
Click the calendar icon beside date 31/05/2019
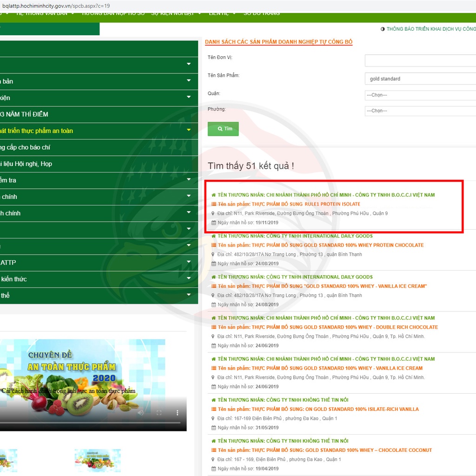pyautogui.click(x=214, y=428)
